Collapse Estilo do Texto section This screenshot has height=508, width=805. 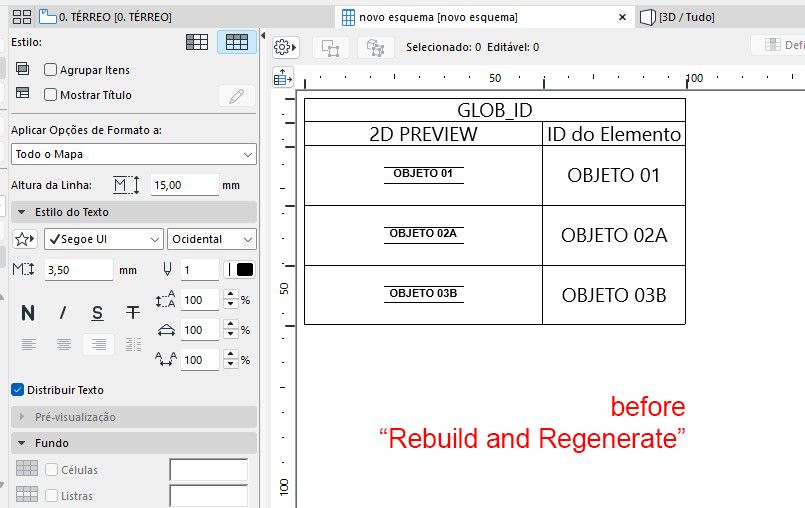coord(133,212)
